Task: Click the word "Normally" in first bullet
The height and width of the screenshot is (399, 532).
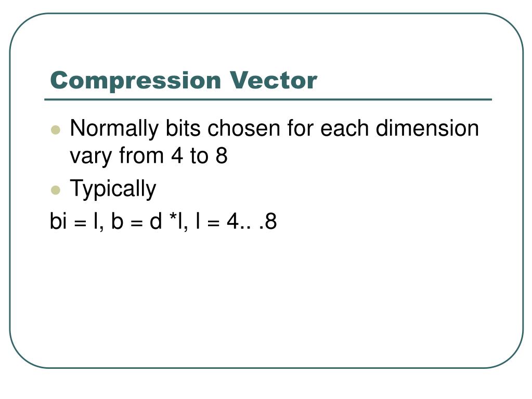Action: 114,129
